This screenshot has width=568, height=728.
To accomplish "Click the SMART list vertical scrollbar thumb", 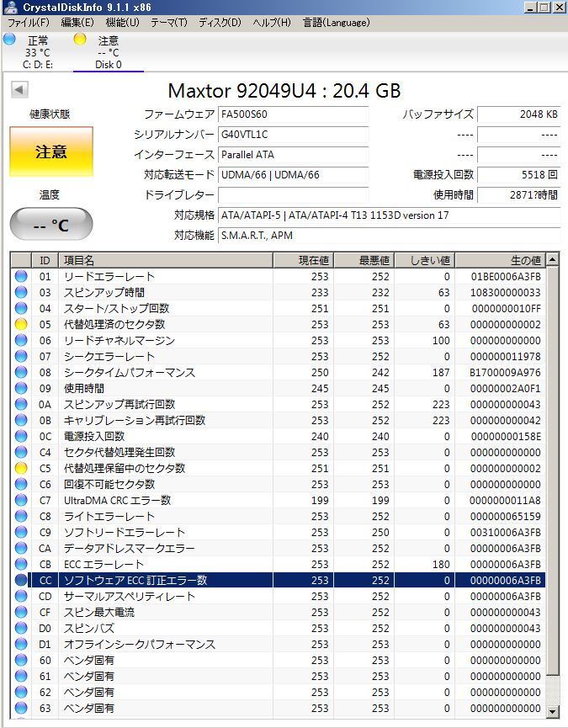I will pos(552,470).
